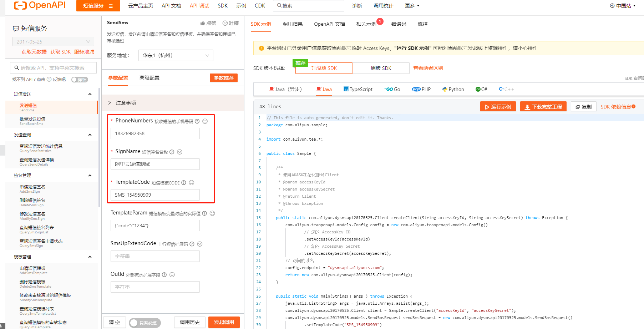This screenshot has height=329, width=644.
Task: Click the 发起调用 button
Action: click(224, 322)
